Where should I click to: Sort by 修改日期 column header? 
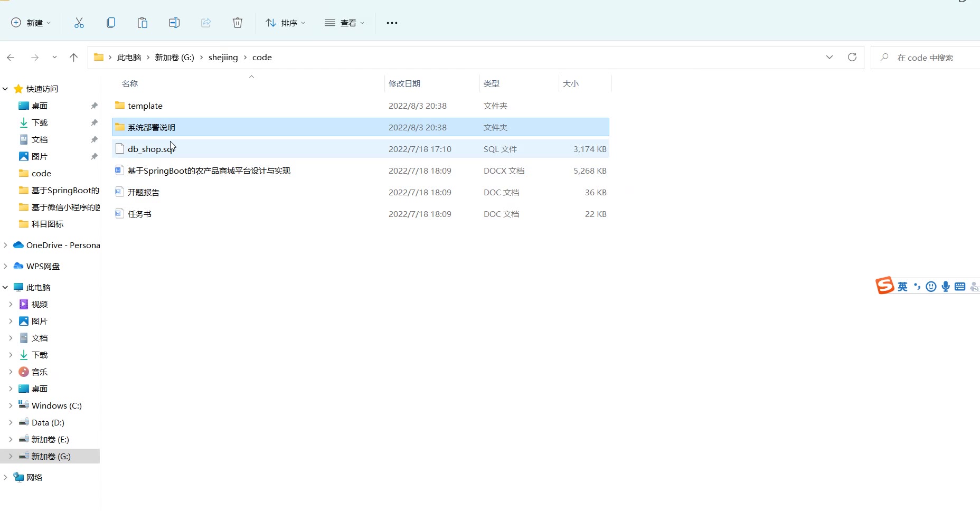[x=404, y=83]
